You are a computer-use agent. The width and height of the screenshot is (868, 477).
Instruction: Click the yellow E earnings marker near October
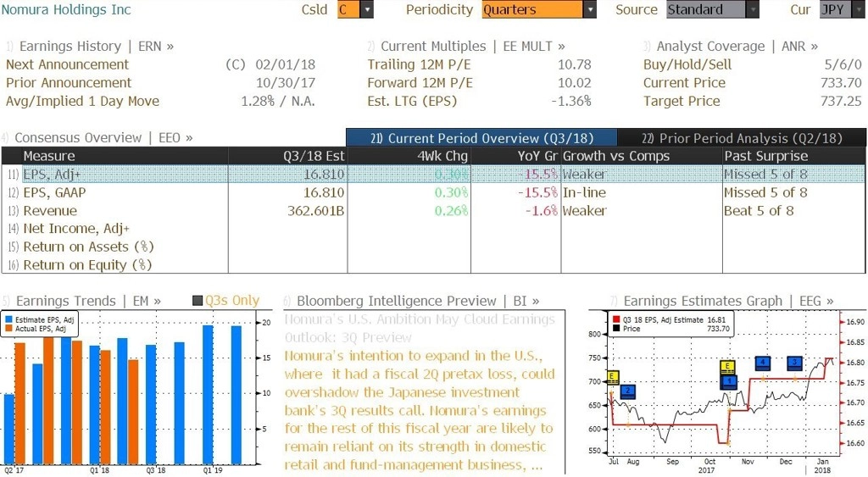727,367
